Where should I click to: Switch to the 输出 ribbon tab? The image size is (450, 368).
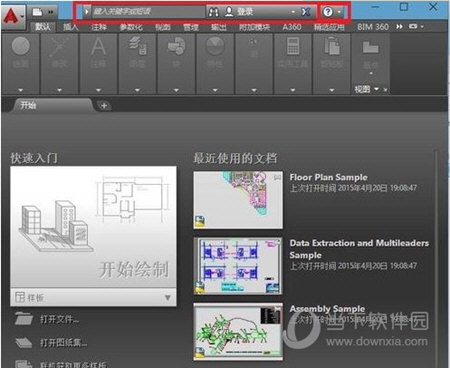(219, 27)
